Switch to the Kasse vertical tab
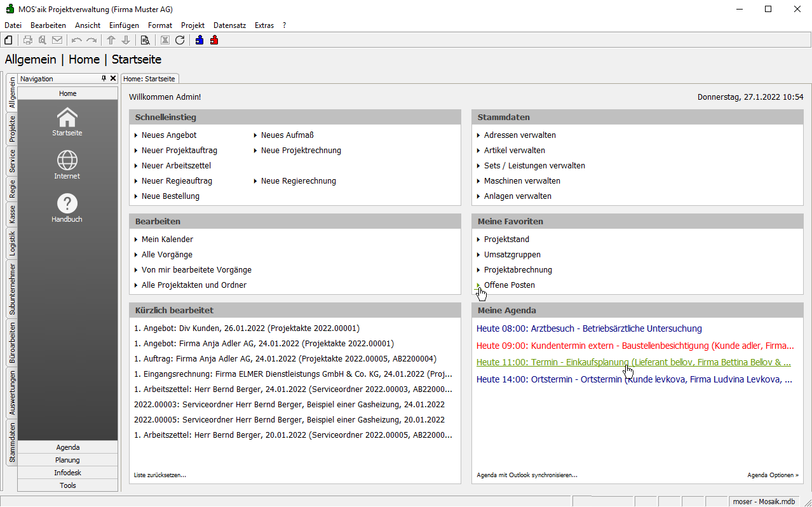Viewport: 812px width, 507px height. click(12, 215)
